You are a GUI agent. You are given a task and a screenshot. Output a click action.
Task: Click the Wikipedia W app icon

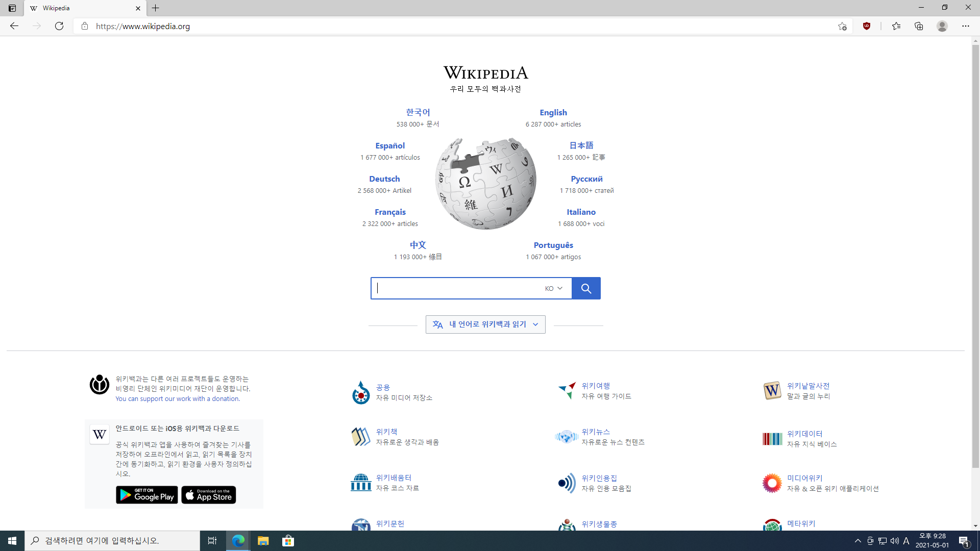coord(100,434)
